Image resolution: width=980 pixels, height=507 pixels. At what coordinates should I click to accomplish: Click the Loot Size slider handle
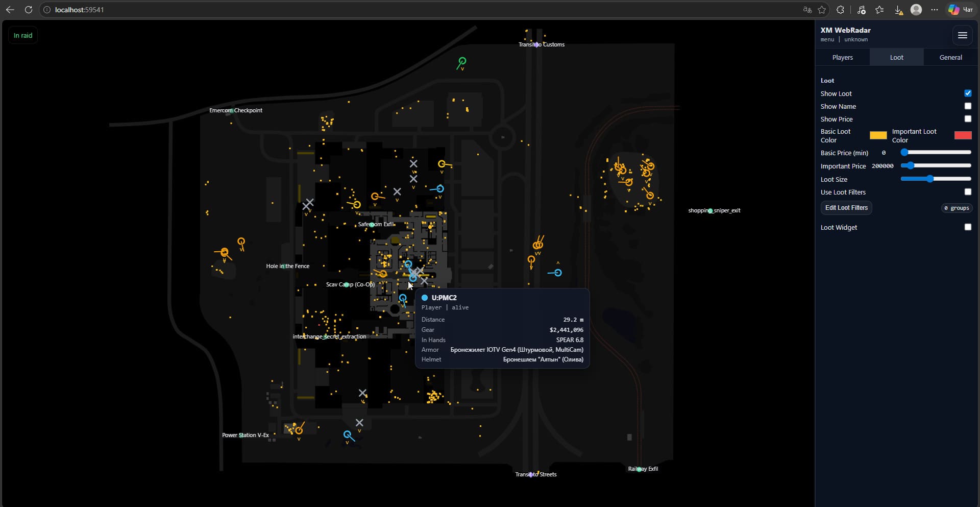(x=930, y=179)
